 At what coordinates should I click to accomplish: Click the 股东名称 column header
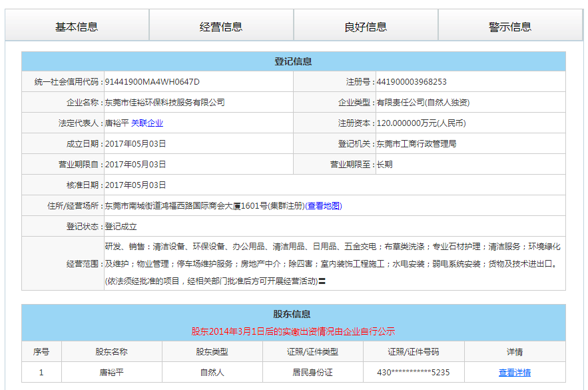(111, 352)
